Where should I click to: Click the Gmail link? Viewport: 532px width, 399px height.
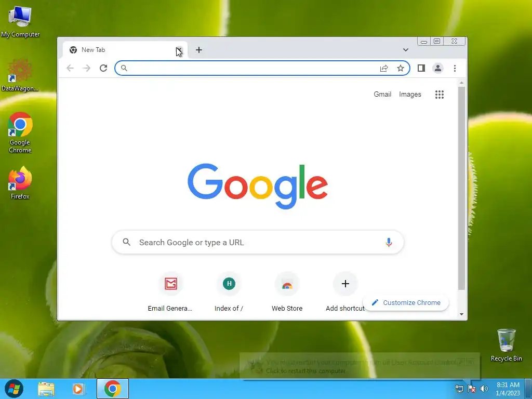point(382,95)
